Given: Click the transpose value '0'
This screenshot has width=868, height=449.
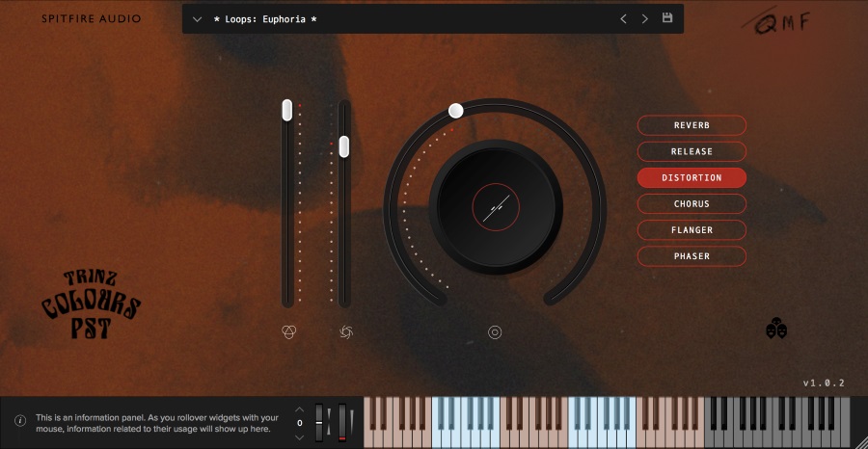Looking at the screenshot, I should click(300, 423).
